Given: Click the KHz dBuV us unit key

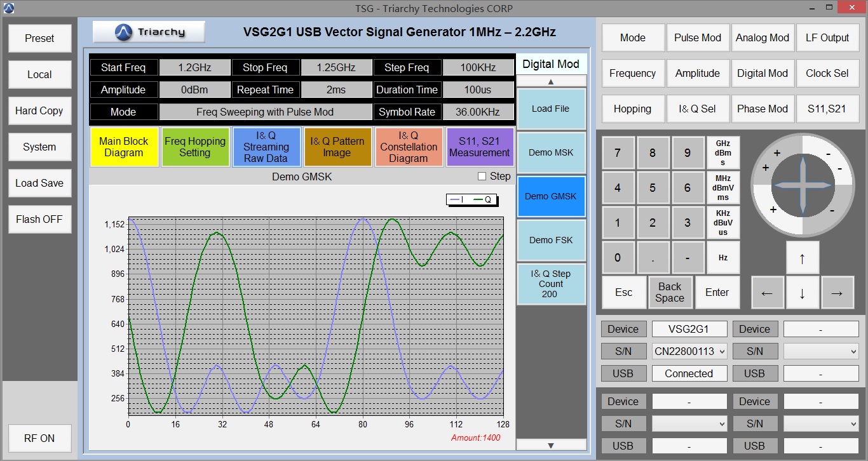Looking at the screenshot, I should pyautogui.click(x=723, y=223).
